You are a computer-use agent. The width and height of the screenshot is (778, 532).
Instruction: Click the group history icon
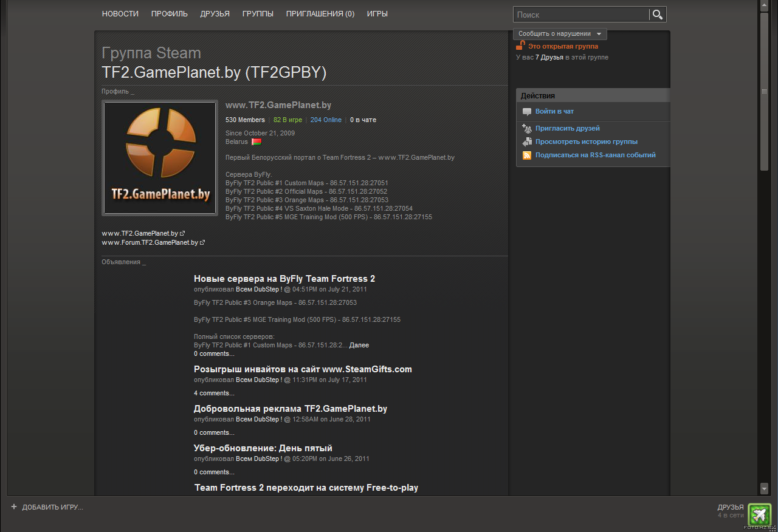click(x=526, y=142)
